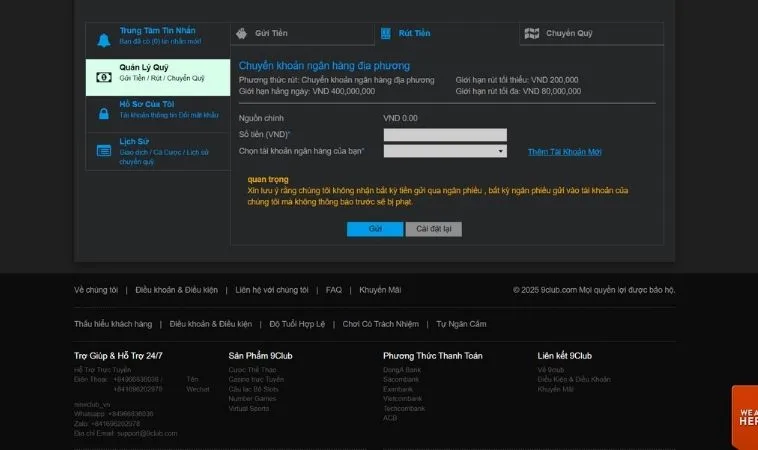The height and width of the screenshot is (450, 758).
Task: Click the Thêm Tài Khoản Mới link
Action: point(565,152)
